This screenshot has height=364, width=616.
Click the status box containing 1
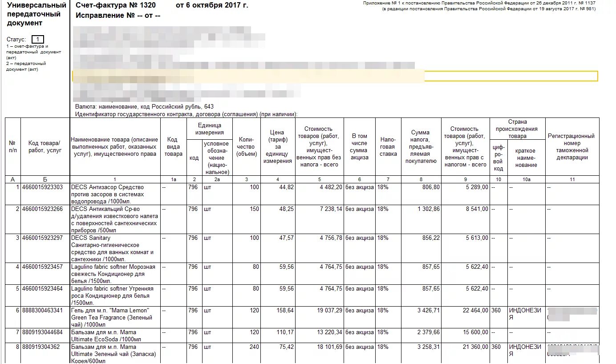(38, 39)
